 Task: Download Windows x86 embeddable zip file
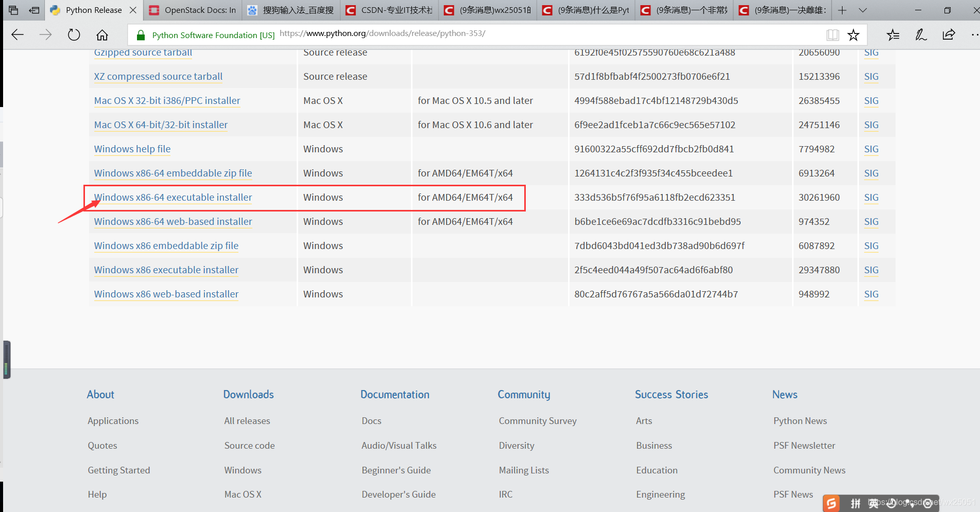point(166,246)
